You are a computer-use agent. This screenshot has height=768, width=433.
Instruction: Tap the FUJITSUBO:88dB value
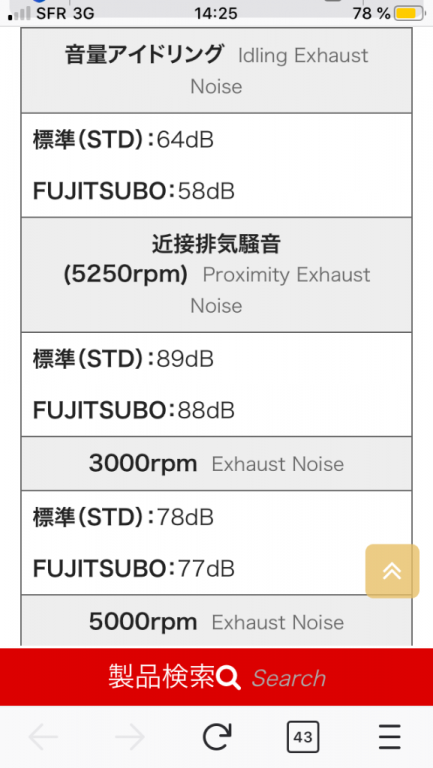(x=134, y=410)
